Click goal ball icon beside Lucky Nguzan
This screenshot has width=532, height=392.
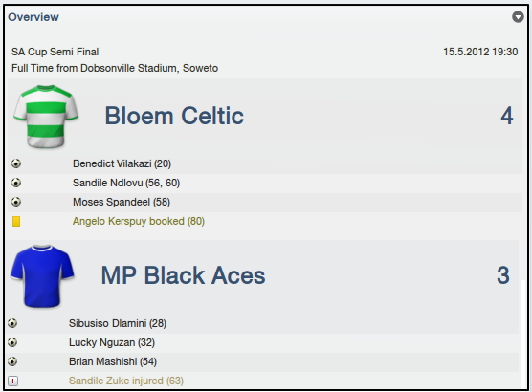[12, 342]
